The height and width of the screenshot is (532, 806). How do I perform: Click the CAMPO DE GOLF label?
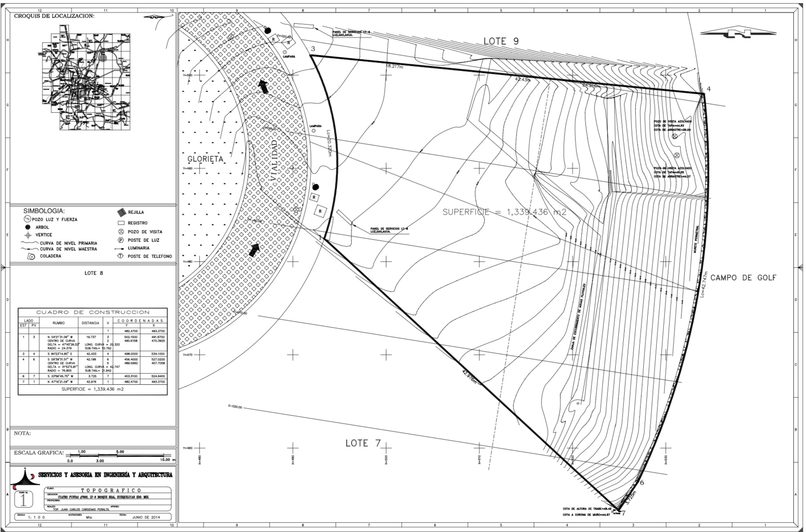(743, 277)
